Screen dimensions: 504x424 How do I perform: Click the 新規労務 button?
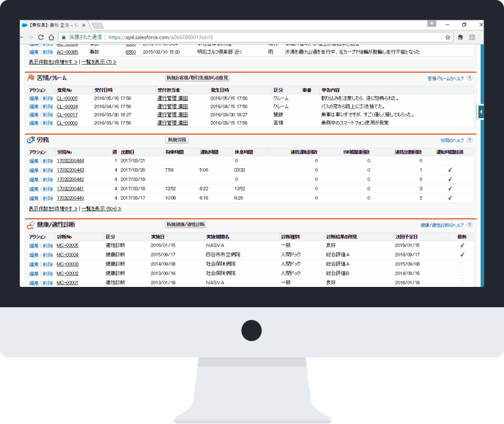[x=177, y=140]
